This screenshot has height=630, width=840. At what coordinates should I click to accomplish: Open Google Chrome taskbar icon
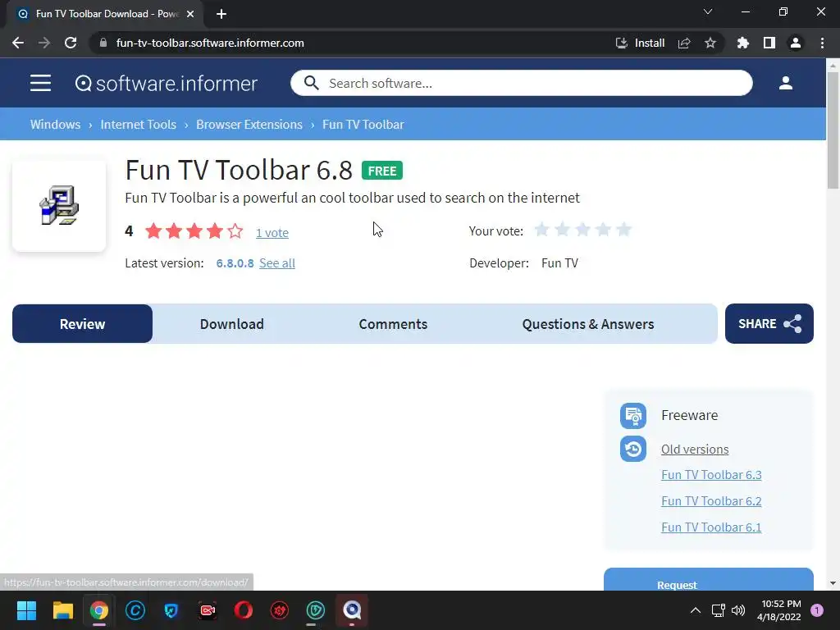pos(98,610)
